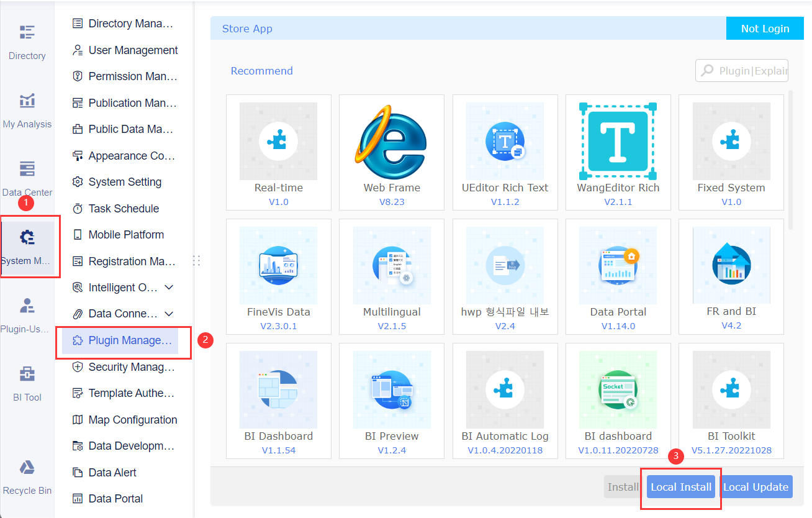
Task: Collapse the left menu panel handle
Action: coord(196,261)
